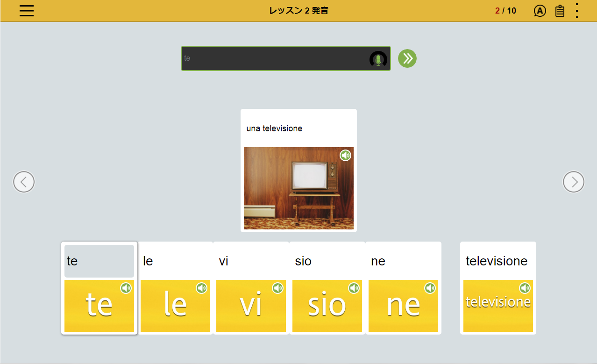Image resolution: width=597 pixels, height=364 pixels.
Task: Open the hamburger menu
Action: pos(27,11)
